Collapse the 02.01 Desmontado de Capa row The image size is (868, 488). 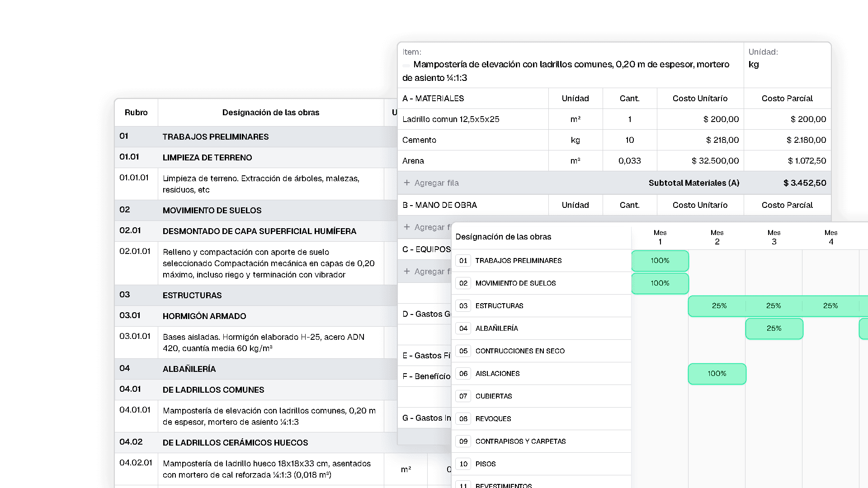(259, 231)
